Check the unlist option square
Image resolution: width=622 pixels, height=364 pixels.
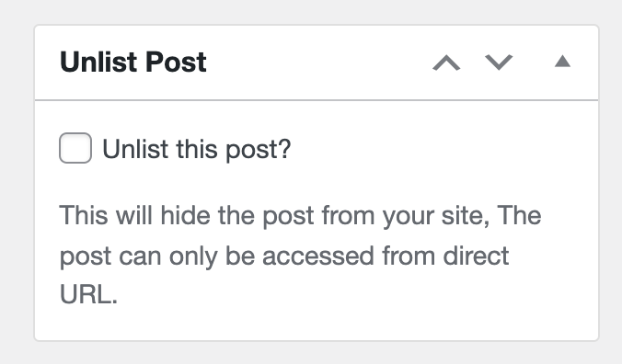tap(75, 148)
